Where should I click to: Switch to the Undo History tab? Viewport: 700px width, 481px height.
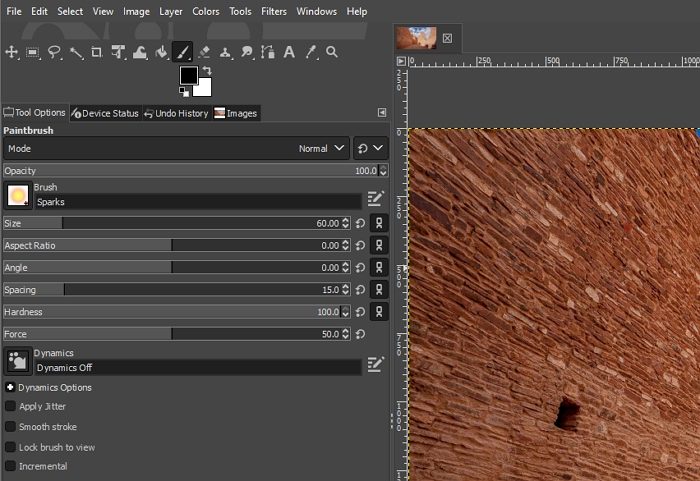[176, 113]
